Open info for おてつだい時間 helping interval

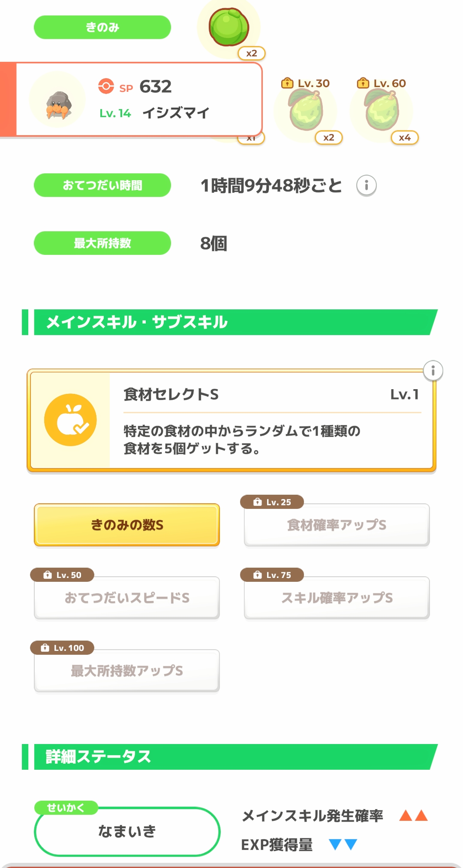[x=366, y=186]
